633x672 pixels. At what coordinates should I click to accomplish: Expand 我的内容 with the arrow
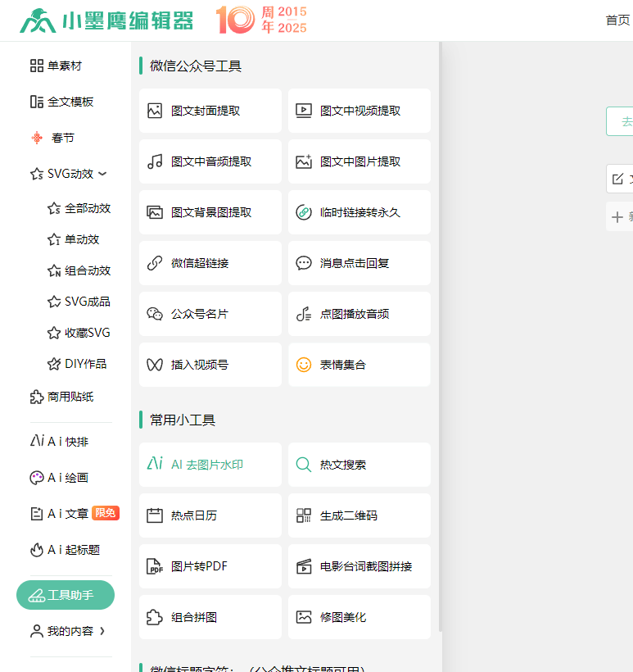pos(102,631)
